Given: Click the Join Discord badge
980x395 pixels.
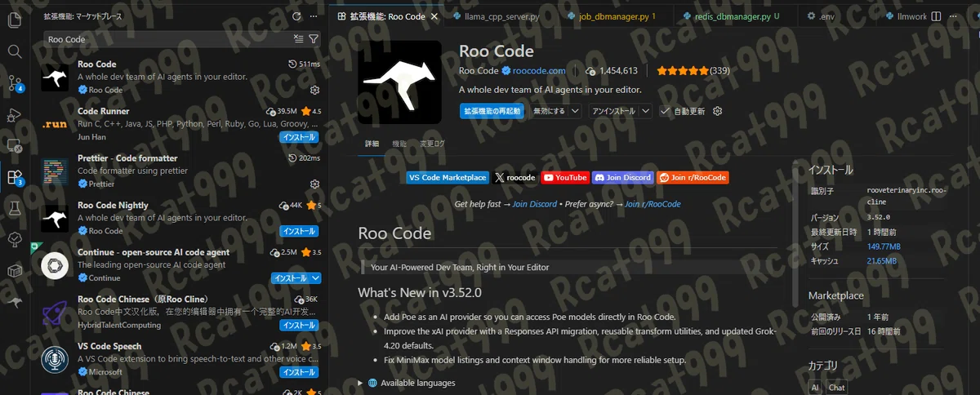Looking at the screenshot, I should pyautogui.click(x=623, y=177).
